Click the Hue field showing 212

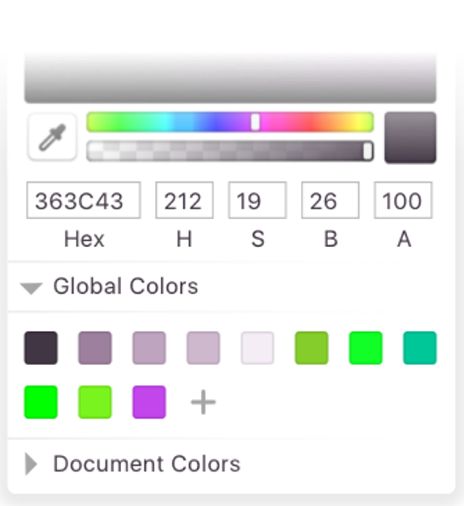click(184, 200)
